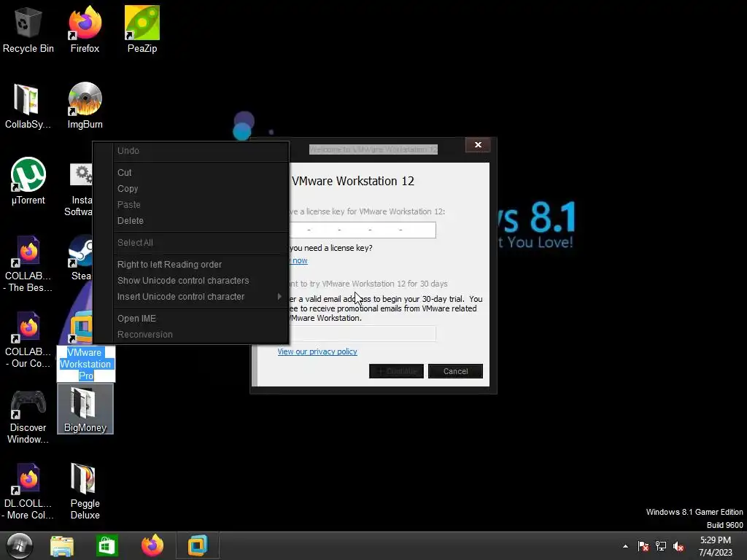747x560 pixels.
Task: Expand Insert Unicode control character submenu
Action: 191,297
